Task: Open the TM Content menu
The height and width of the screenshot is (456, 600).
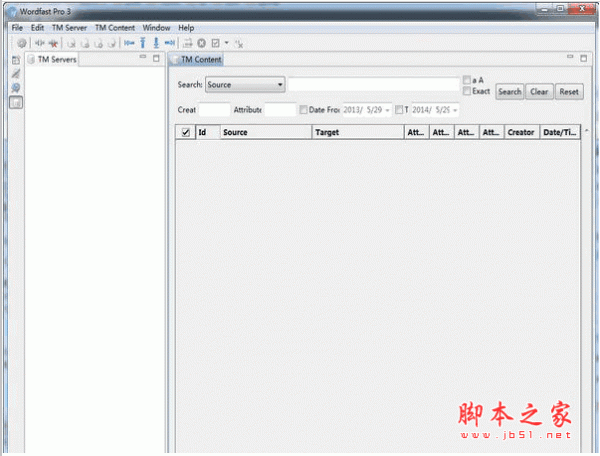Action: 115,28
